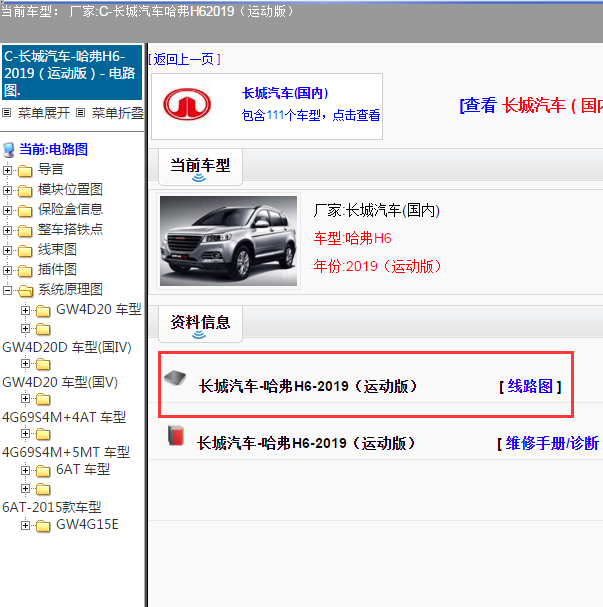Open the 维修手册/诊断 link

[x=553, y=443]
